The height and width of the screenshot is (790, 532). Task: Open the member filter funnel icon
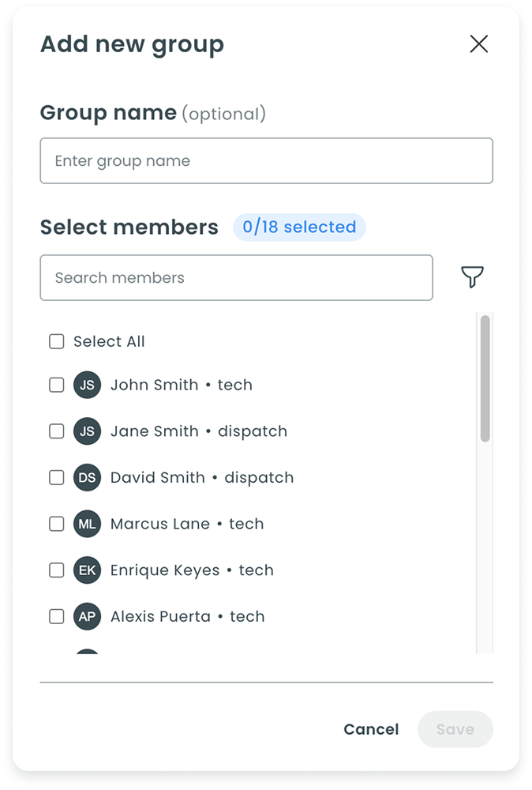[x=472, y=277]
